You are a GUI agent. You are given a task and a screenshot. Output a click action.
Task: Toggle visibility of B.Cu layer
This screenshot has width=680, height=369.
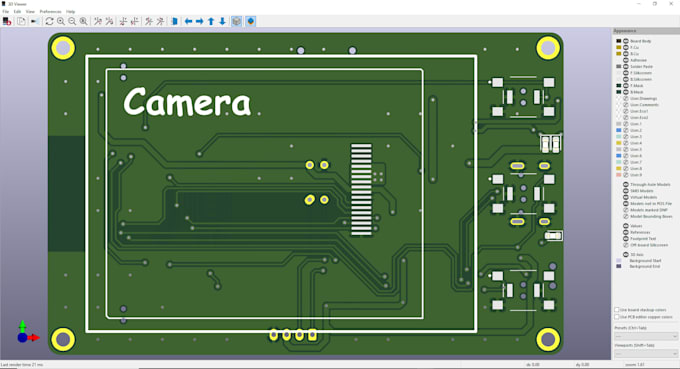(x=626, y=54)
